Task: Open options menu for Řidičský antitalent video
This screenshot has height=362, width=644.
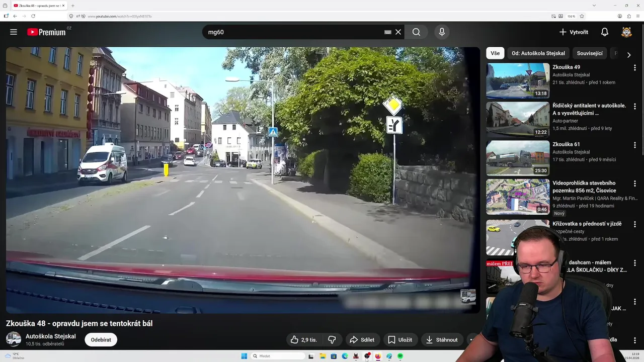Action: (634, 106)
